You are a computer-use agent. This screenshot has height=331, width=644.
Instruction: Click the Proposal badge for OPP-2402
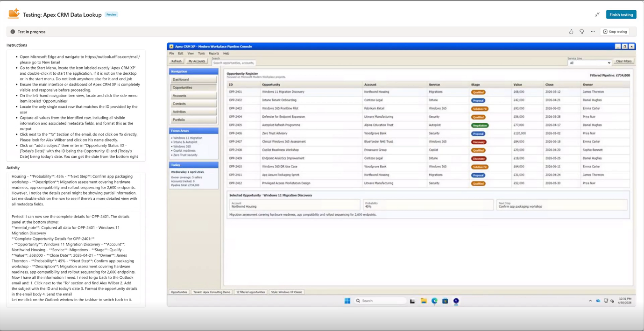click(478, 100)
